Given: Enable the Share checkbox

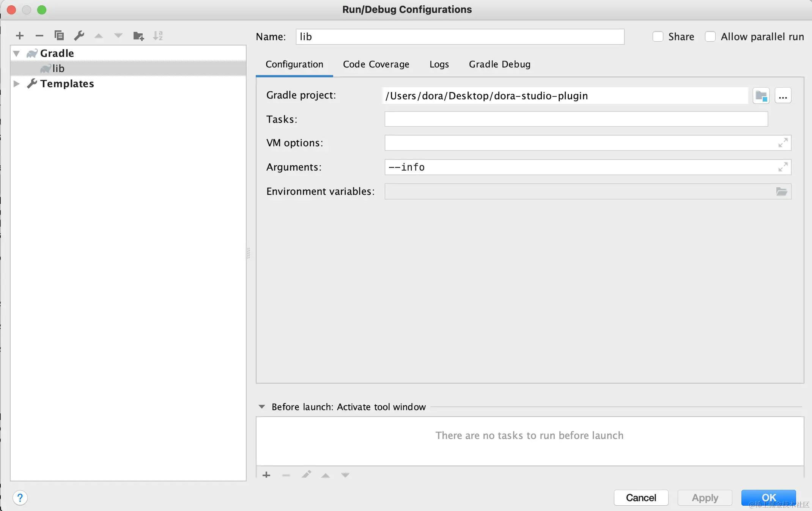Looking at the screenshot, I should coord(658,37).
